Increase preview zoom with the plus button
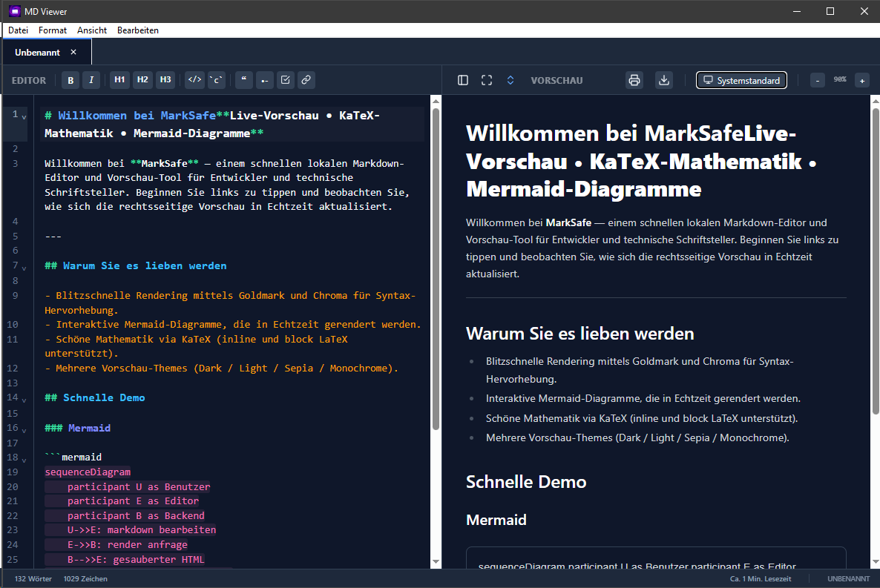 point(862,80)
